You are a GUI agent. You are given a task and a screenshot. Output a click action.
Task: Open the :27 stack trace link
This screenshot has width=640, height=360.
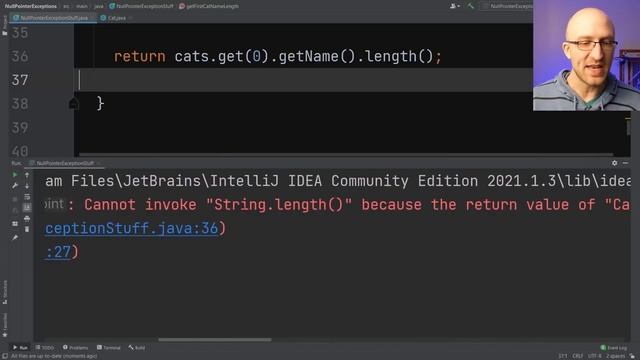(58, 252)
